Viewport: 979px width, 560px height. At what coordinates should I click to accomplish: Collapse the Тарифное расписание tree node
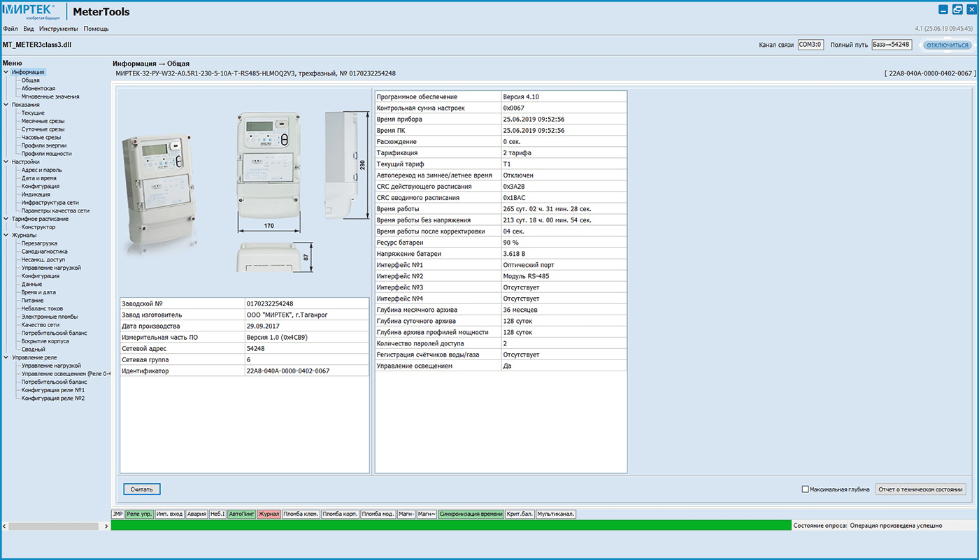point(6,219)
